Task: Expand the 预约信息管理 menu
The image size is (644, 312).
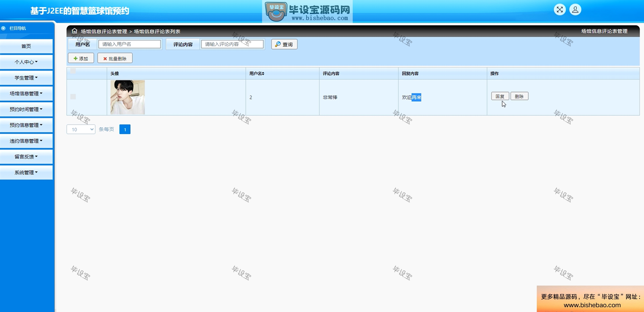Action: (26, 125)
